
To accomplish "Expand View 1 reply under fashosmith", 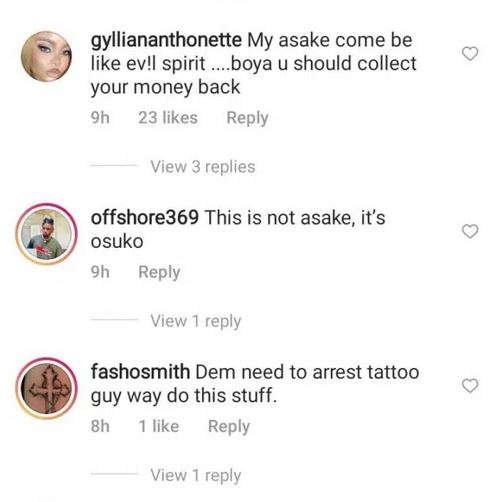I will [196, 475].
